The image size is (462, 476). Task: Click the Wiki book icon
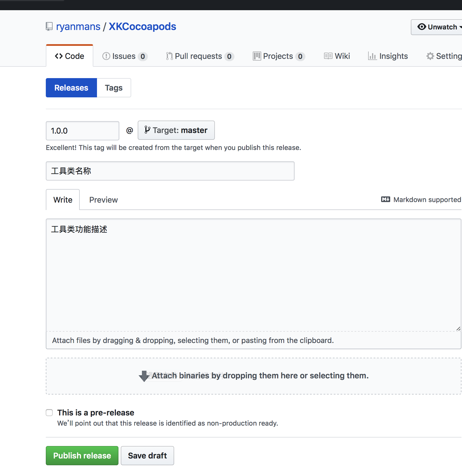(x=328, y=56)
